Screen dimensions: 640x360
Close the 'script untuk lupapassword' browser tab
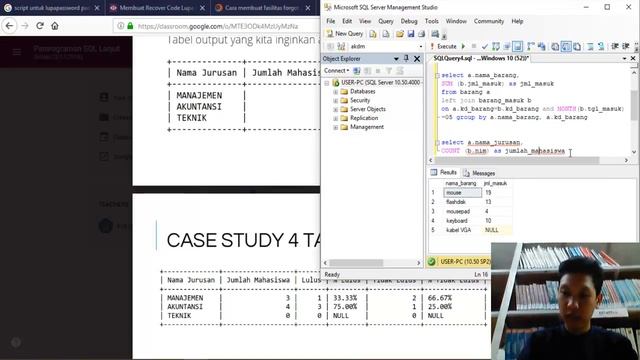pyautogui.click(x=97, y=8)
